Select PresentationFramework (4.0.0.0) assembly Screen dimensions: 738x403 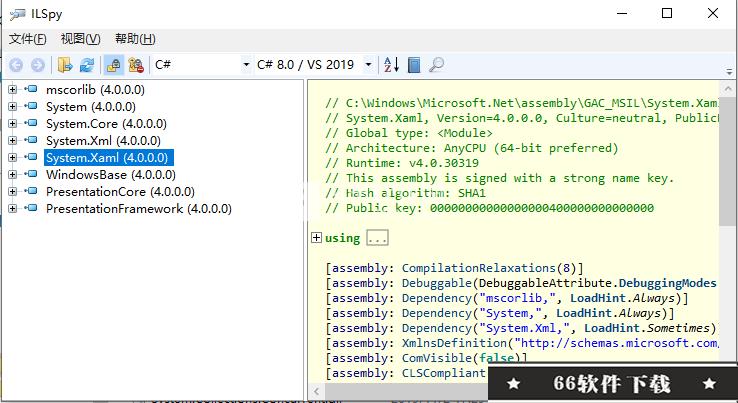(x=139, y=209)
